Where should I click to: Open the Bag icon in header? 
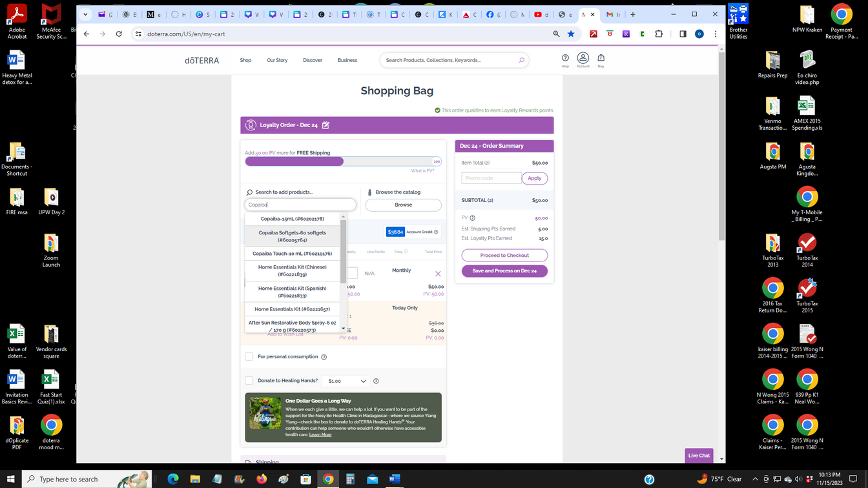point(601,58)
